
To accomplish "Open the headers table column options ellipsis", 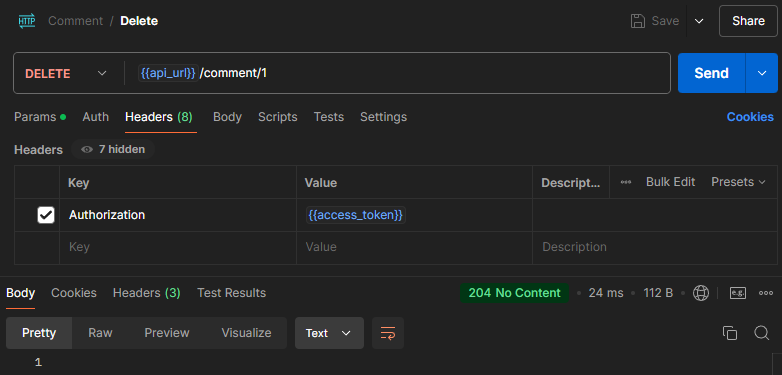I will pos(626,183).
